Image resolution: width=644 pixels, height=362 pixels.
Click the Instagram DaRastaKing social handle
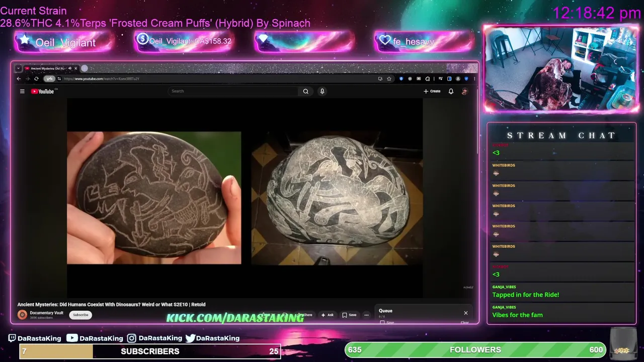[154, 338]
